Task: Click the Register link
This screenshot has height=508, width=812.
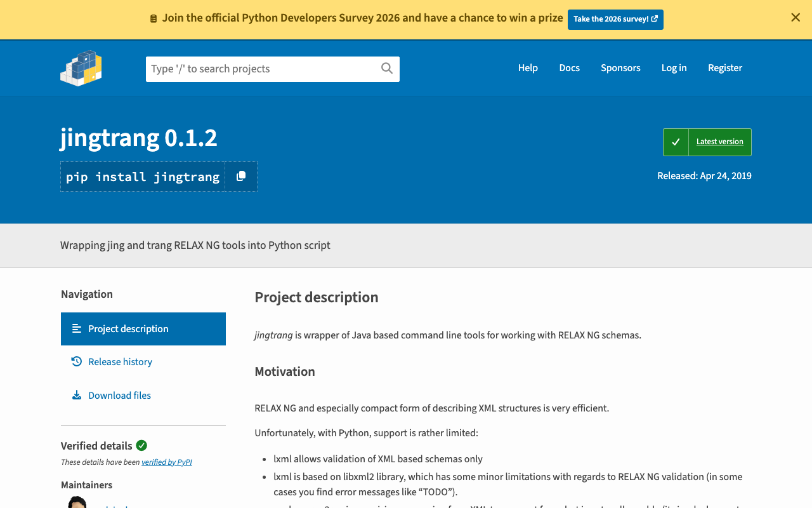Action: [x=724, y=68]
